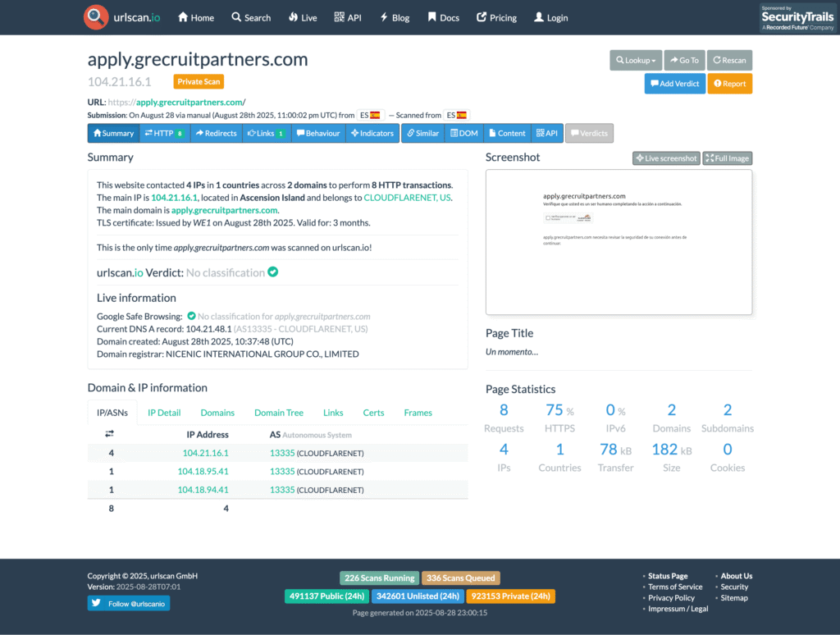The height and width of the screenshot is (635, 840).
Task: Switch to the HTTP tab
Action: 165,133
